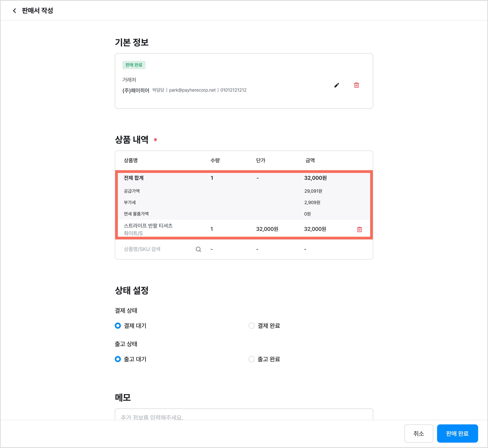Click the 면세 물품가액 label
Image resolution: width=488 pixels, height=448 pixels.
pos(136,214)
